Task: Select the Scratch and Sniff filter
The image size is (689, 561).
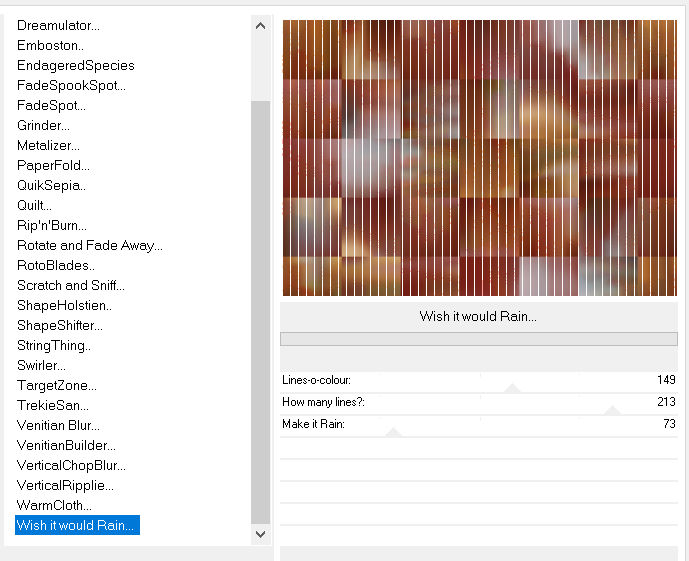Action: [x=71, y=285]
